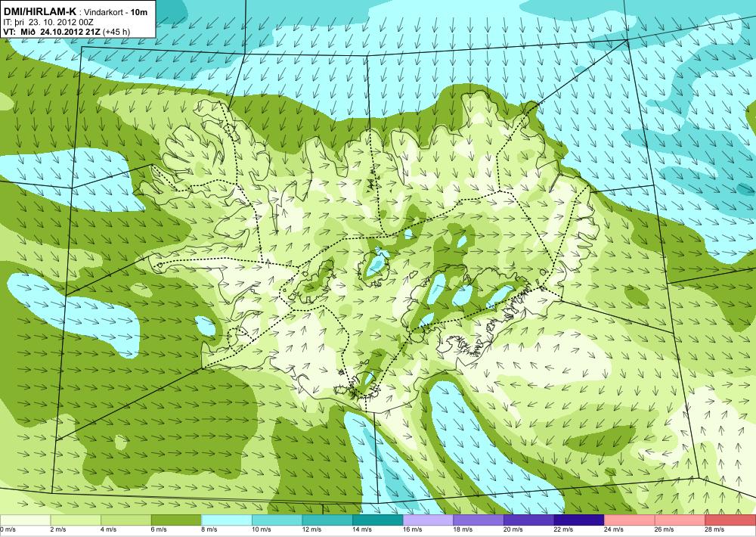
Task: Select the purple swatch between 18 and 20 m/s
Action: (x=479, y=520)
